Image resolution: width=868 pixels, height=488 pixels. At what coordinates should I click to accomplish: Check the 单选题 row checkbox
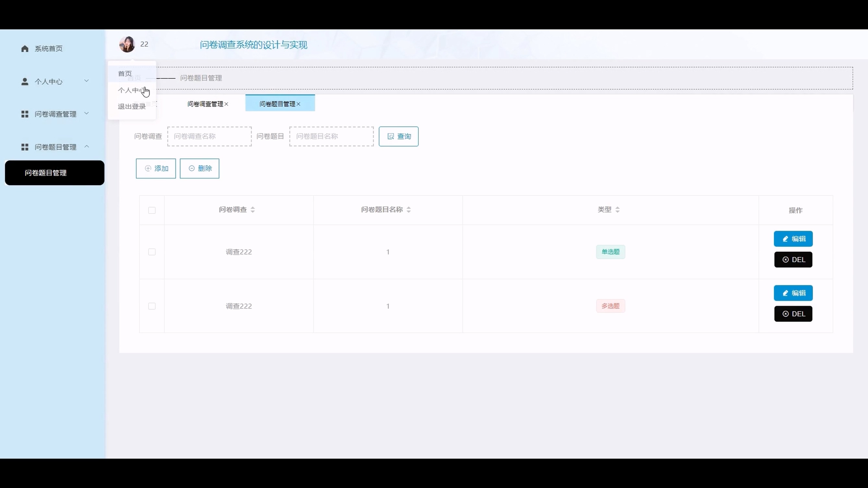point(152,252)
